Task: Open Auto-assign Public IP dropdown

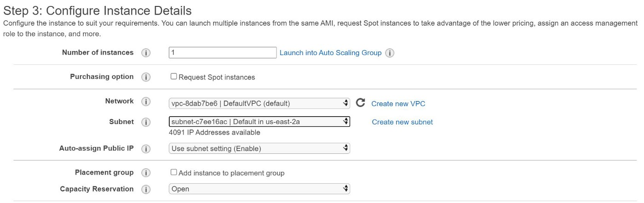Action: click(x=259, y=148)
